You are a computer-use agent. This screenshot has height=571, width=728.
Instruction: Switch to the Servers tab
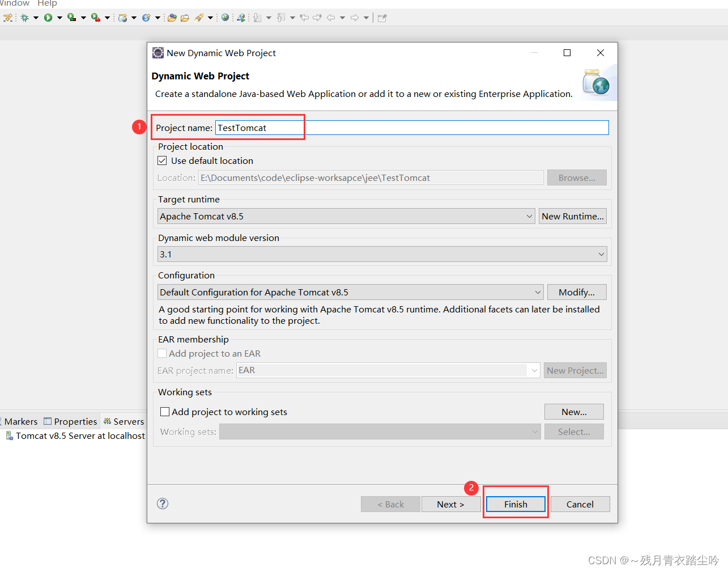tap(124, 421)
